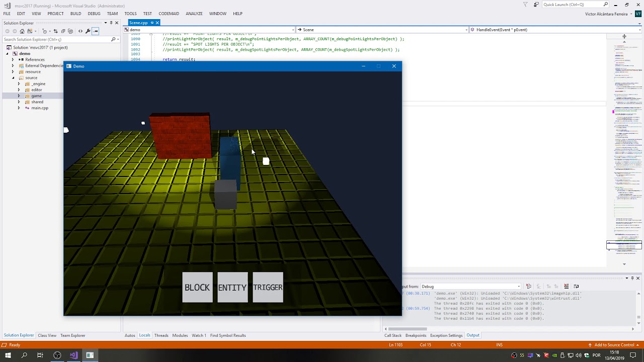Collapse the source folder node
This screenshot has width=644, height=362.
point(13,78)
